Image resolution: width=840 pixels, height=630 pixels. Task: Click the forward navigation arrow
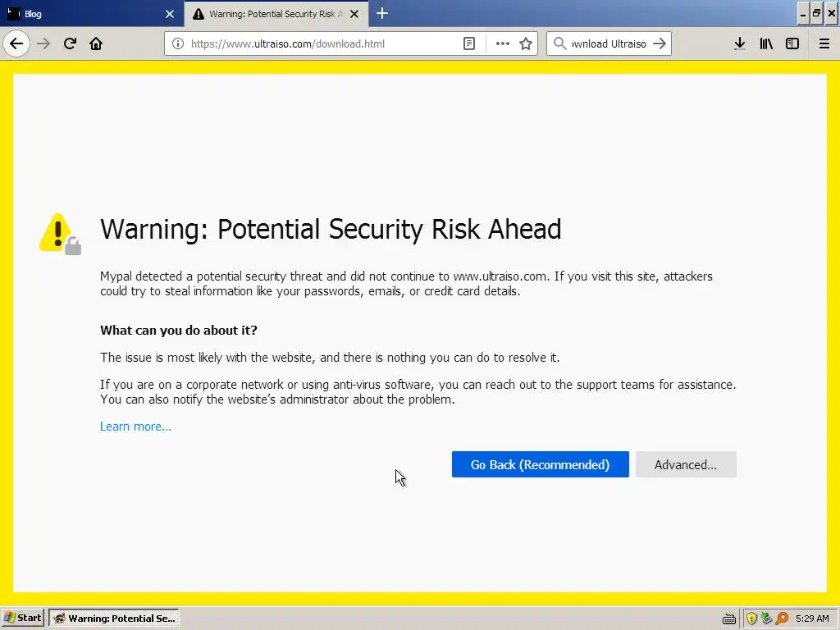pos(43,43)
